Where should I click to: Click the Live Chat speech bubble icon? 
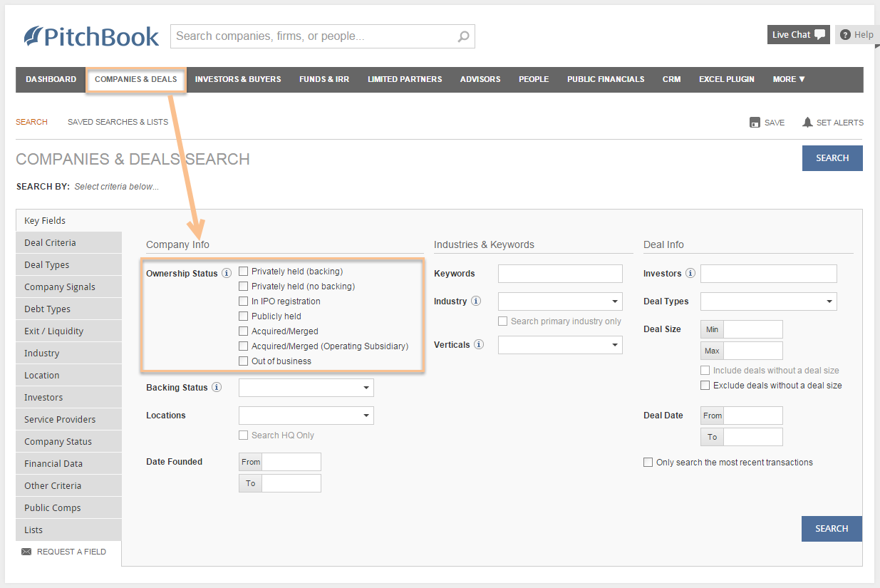pyautogui.click(x=819, y=33)
